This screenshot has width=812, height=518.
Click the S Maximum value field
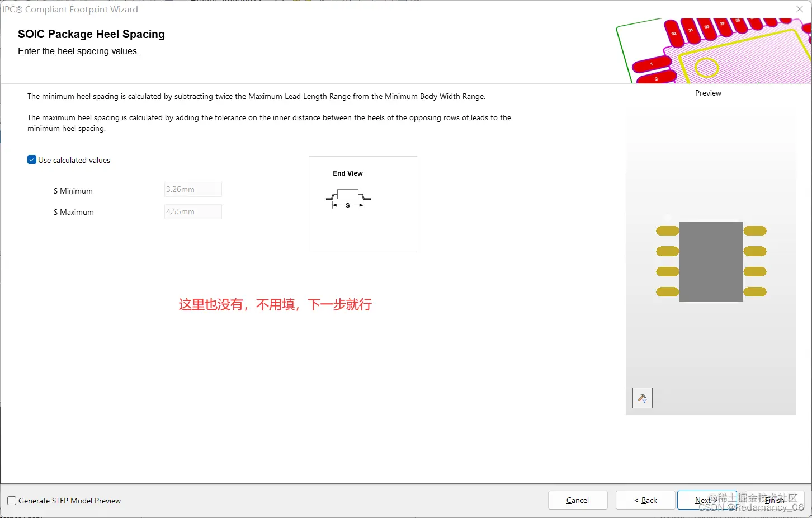click(192, 211)
